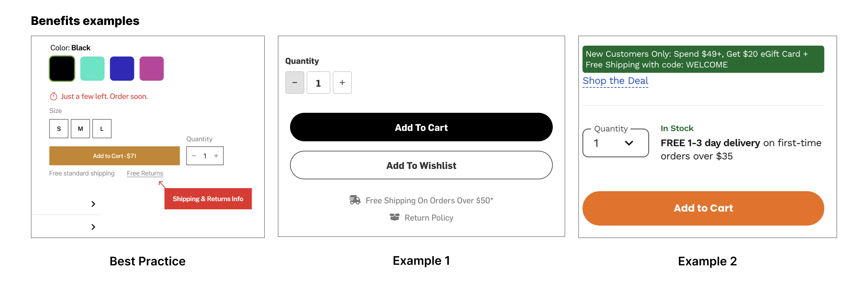Expand the second chevron row
This screenshot has width=868, height=282.
[93, 227]
